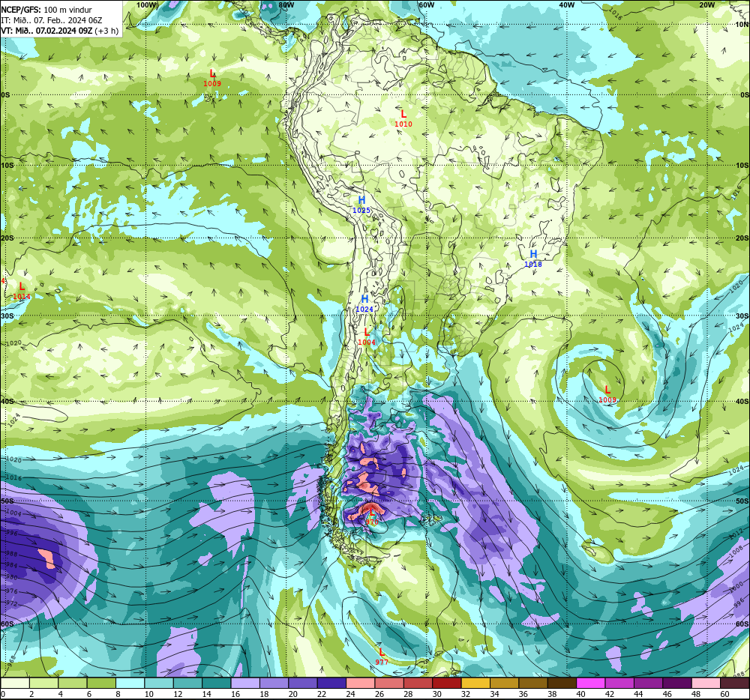Click the legend value 24 label
750x700 pixels.
click(350, 694)
